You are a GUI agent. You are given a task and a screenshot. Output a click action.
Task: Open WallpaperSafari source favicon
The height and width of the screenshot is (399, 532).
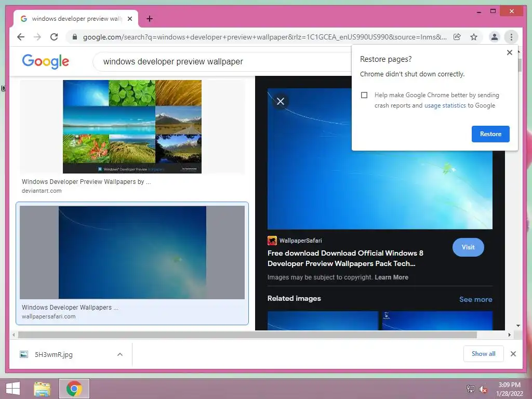pos(272,241)
